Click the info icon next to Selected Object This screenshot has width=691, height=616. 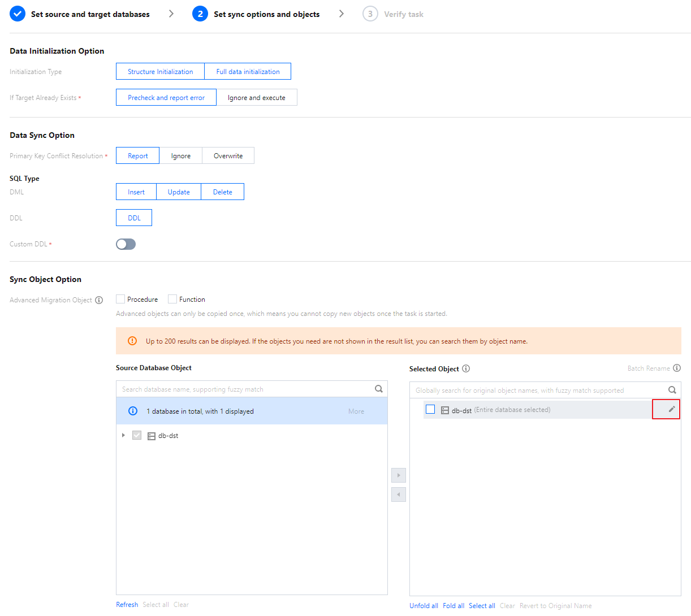tap(466, 368)
